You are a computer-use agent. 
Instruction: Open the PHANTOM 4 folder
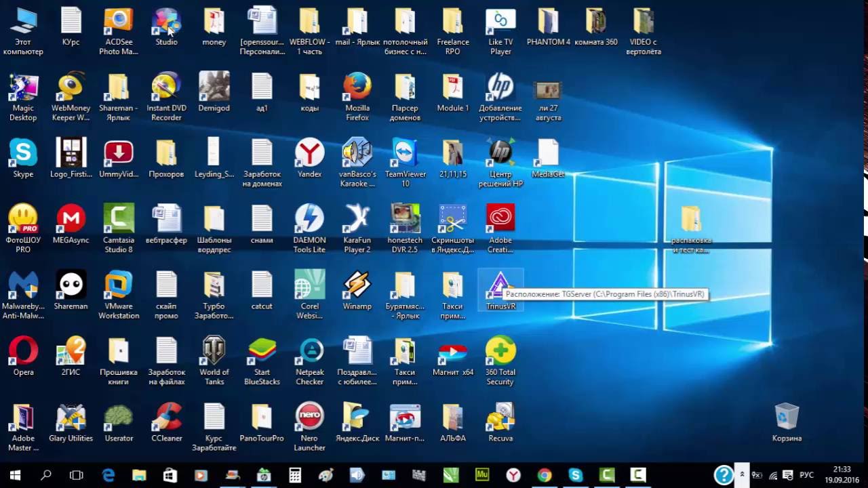549,26
